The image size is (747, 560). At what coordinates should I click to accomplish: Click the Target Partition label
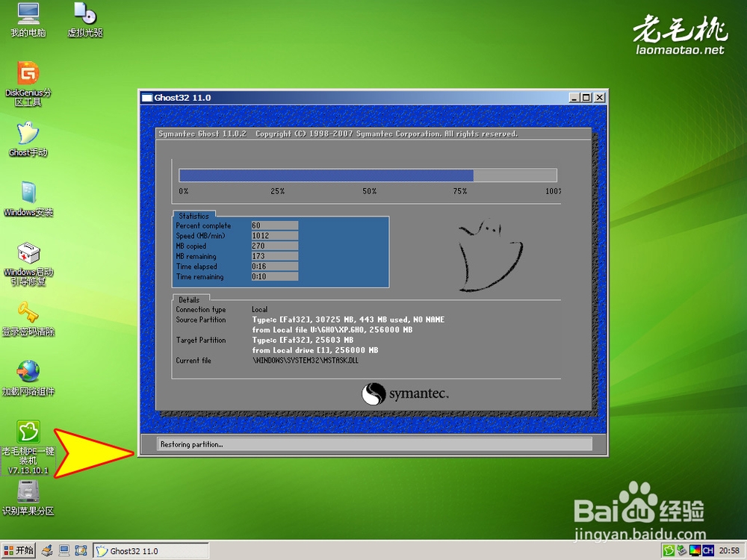coord(200,340)
